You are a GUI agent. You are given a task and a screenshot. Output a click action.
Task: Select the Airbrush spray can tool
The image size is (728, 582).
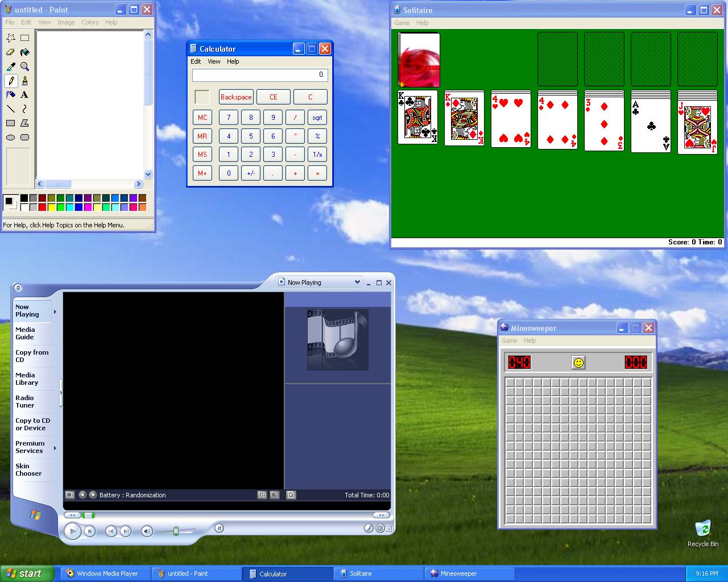tap(10, 95)
